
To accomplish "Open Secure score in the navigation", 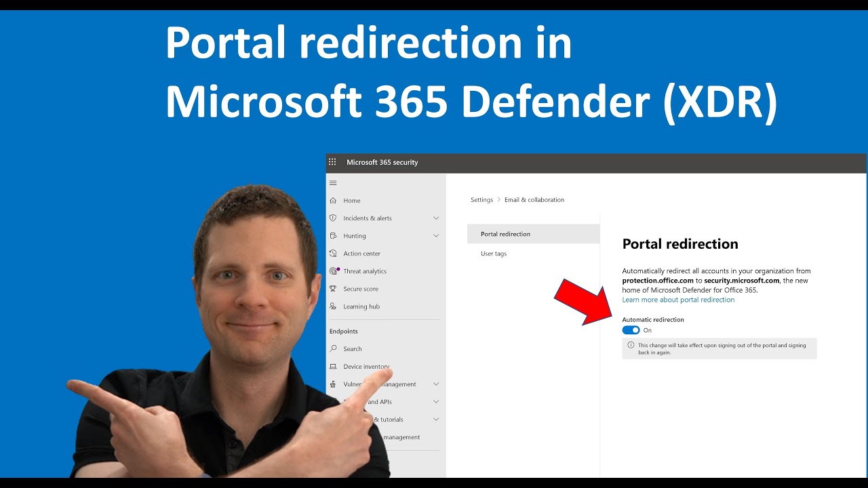I will (x=361, y=289).
